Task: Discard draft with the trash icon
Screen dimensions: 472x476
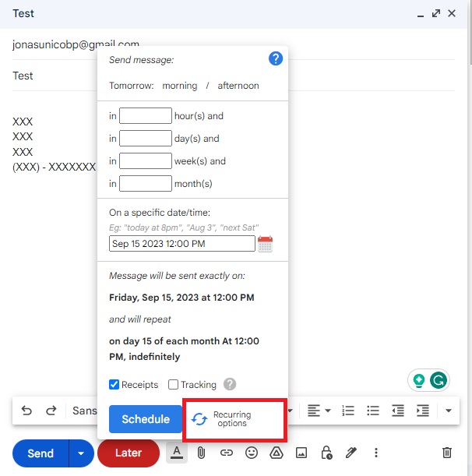Action: 447,453
